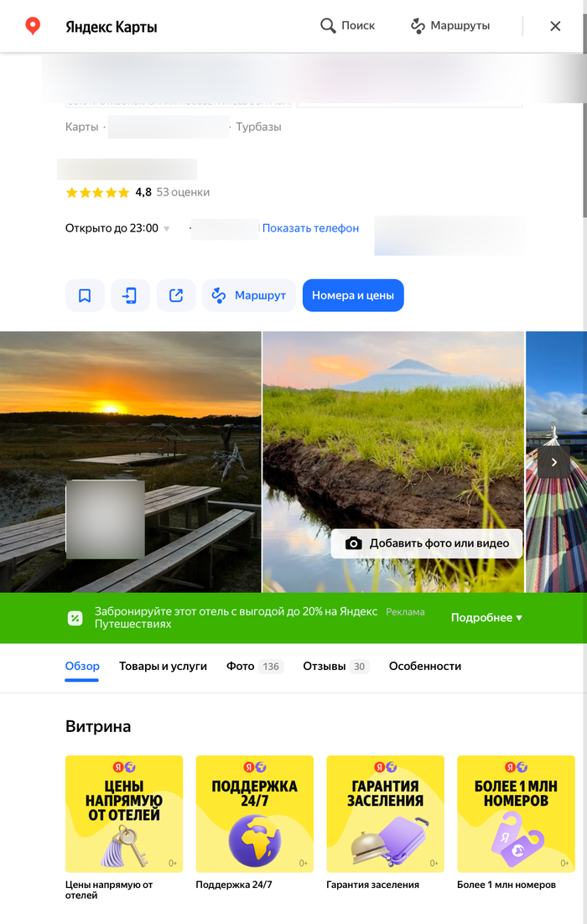
Task: Open the Поиск search button
Action: [348, 25]
